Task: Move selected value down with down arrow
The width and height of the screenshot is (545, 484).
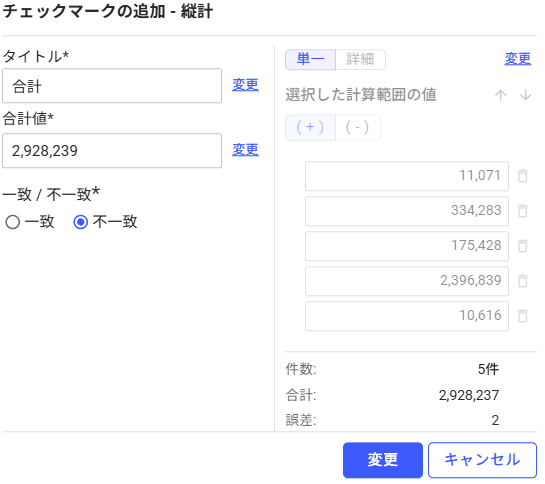Action: [526, 95]
